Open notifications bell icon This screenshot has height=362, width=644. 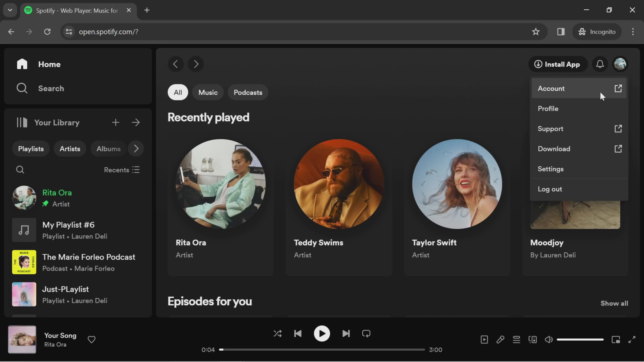point(600,64)
